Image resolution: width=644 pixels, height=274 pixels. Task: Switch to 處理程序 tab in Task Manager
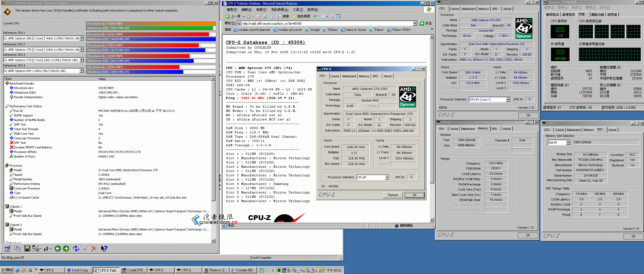click(x=569, y=14)
